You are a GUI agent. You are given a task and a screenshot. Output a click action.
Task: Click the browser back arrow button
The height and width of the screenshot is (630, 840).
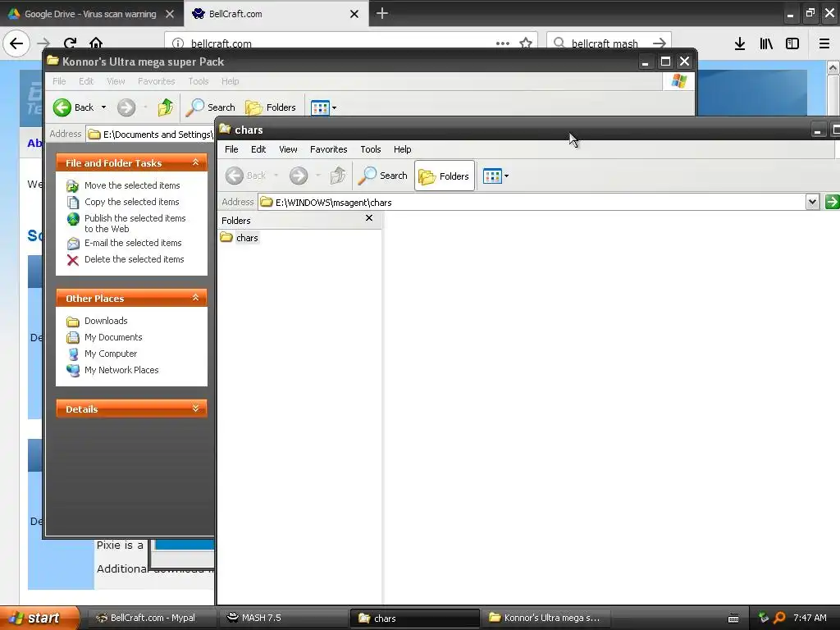click(x=16, y=43)
